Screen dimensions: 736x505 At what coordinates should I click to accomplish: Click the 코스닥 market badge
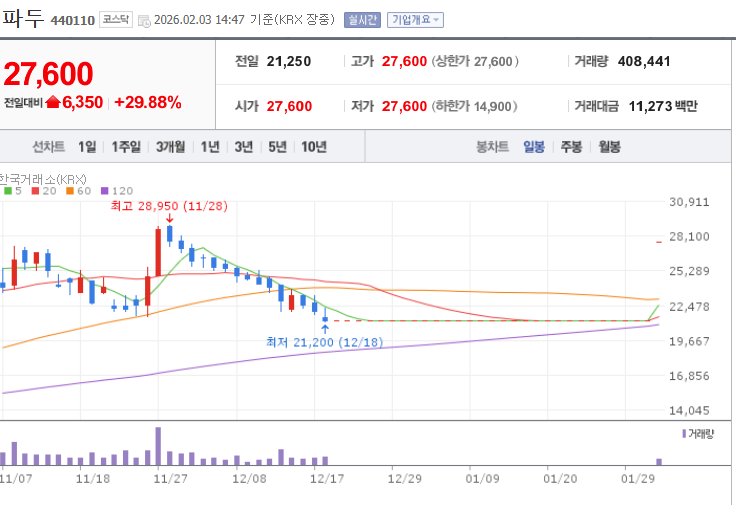(x=116, y=20)
